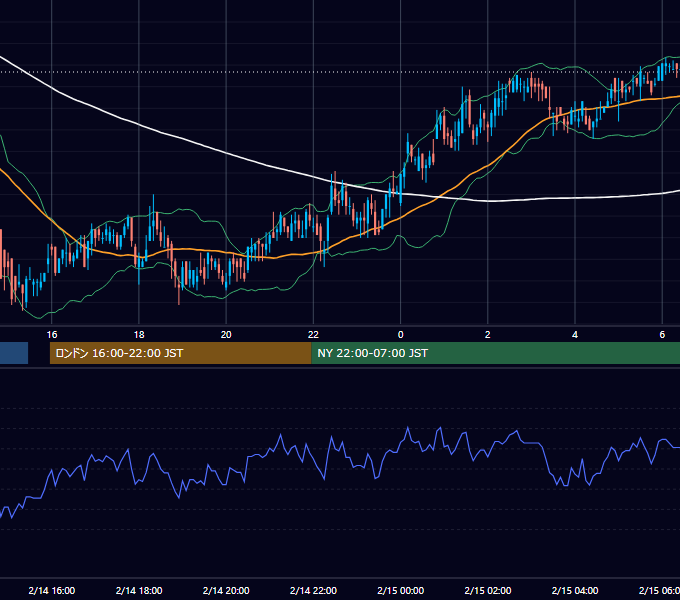Viewport: 680px width, 600px height.
Task: Click the 2/15 04:00 date label
Action: click(x=575, y=590)
